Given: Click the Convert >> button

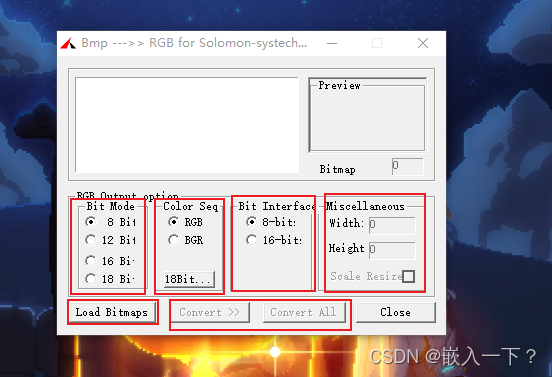Looking at the screenshot, I should click(x=210, y=312).
